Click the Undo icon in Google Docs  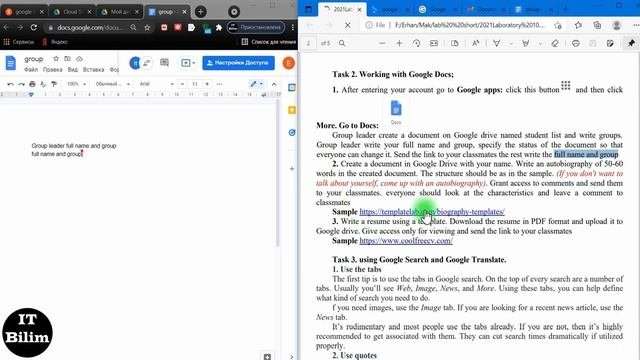[10, 84]
